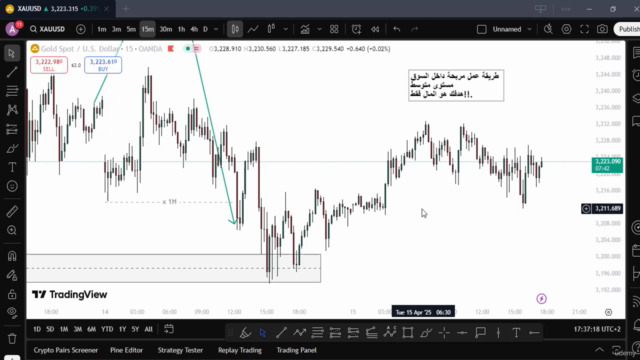Open the Measure ruler tool

point(12,211)
